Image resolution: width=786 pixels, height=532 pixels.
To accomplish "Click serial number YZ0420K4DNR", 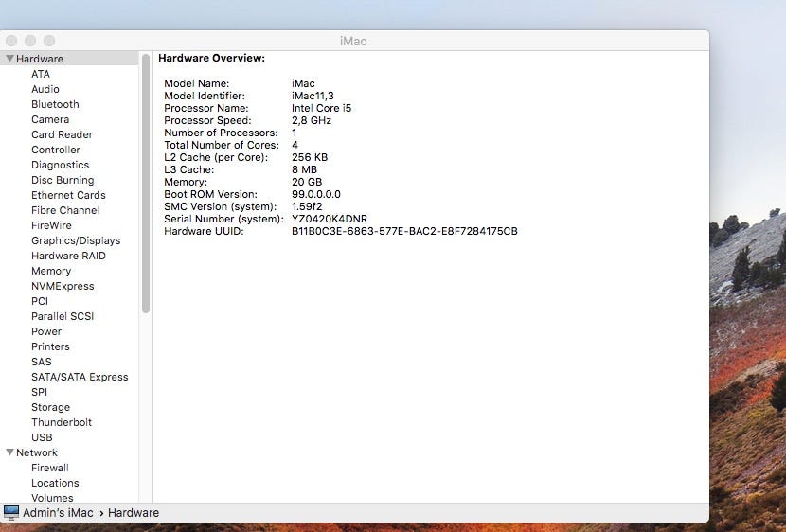I will 330,219.
